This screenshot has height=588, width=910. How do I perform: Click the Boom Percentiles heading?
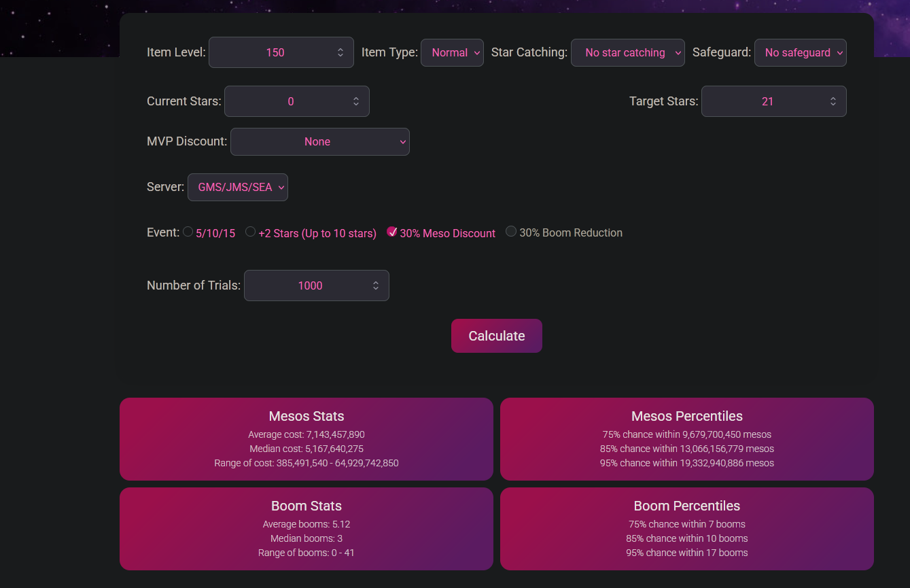click(x=687, y=506)
